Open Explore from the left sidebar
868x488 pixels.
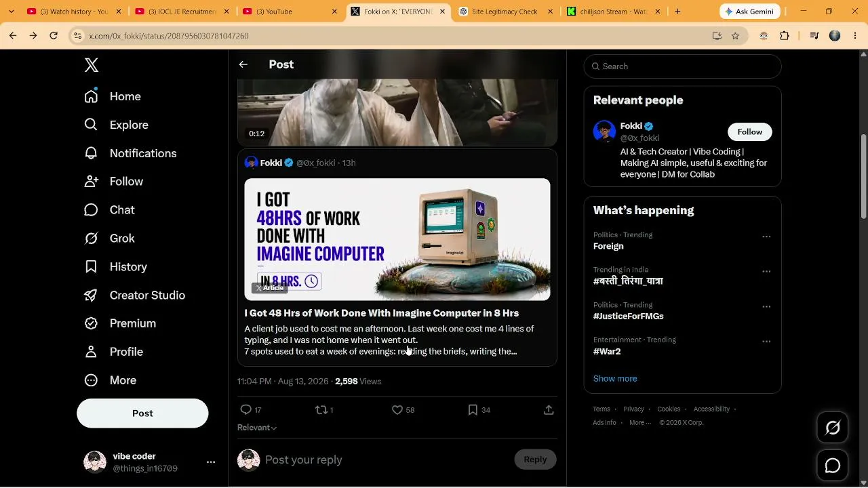[x=116, y=125]
